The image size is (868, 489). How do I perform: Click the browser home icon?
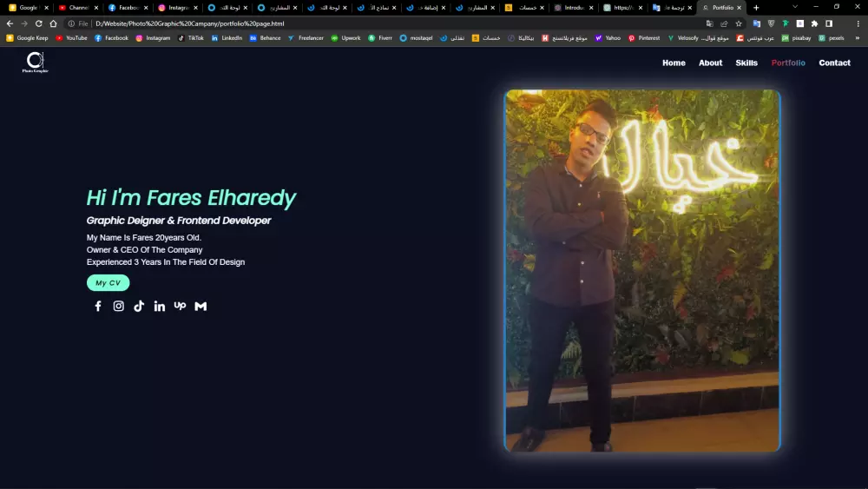[53, 23]
